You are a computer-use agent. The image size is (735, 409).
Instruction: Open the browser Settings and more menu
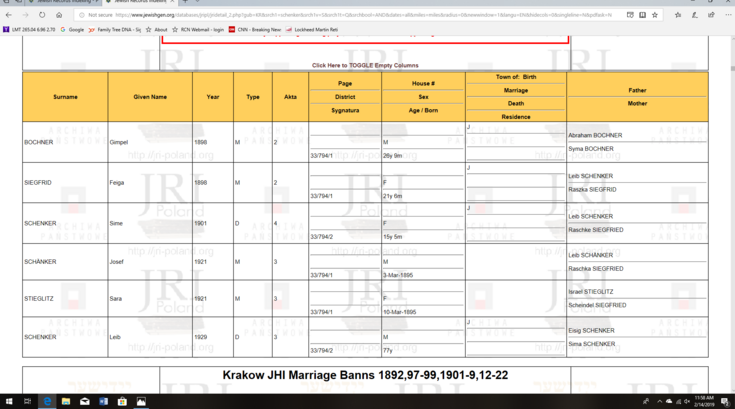pyautogui.click(x=728, y=15)
